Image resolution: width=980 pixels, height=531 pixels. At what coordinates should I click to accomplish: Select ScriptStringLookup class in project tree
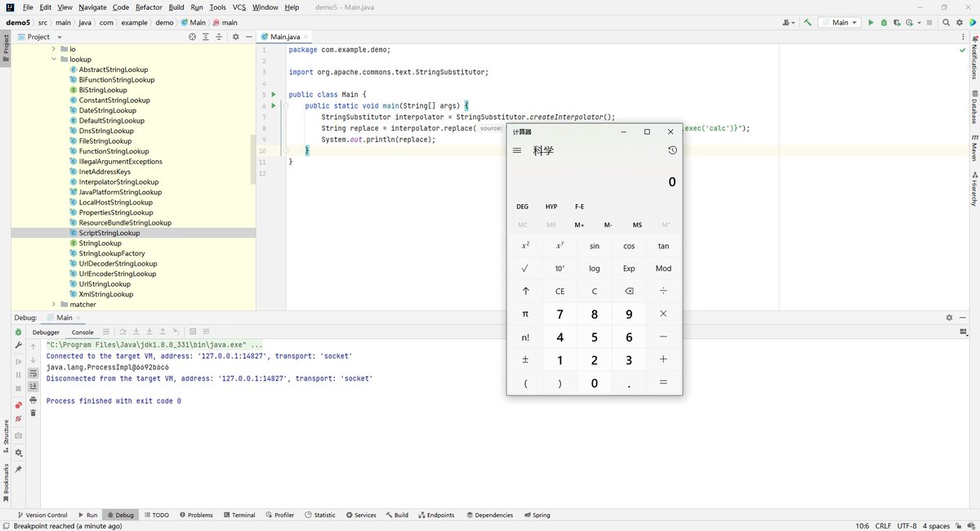pyautogui.click(x=109, y=233)
